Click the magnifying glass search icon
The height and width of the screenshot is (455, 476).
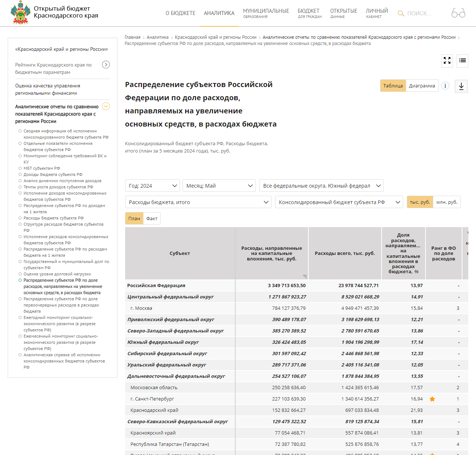pyautogui.click(x=401, y=14)
